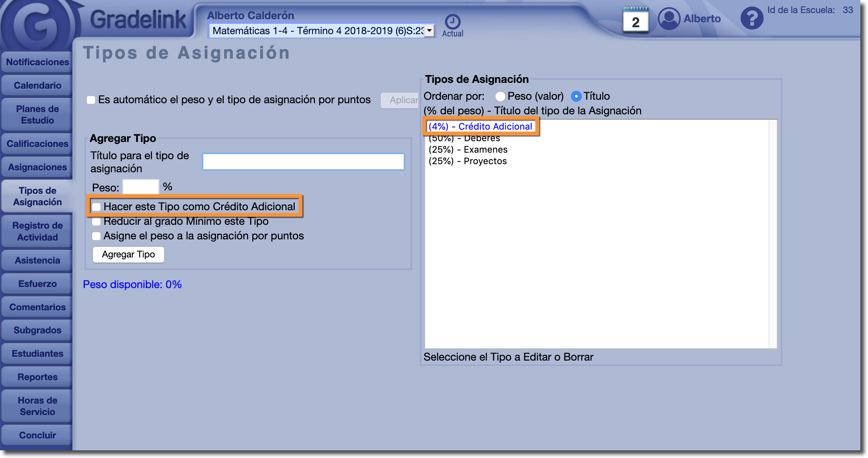Check Hacer este Tipo como Crédito Adicional
Image resolution: width=868 pixels, height=458 pixels.
pos(96,207)
